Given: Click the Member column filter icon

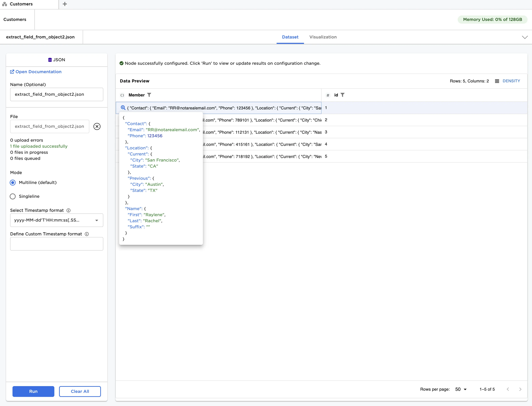Looking at the screenshot, I should coord(149,95).
